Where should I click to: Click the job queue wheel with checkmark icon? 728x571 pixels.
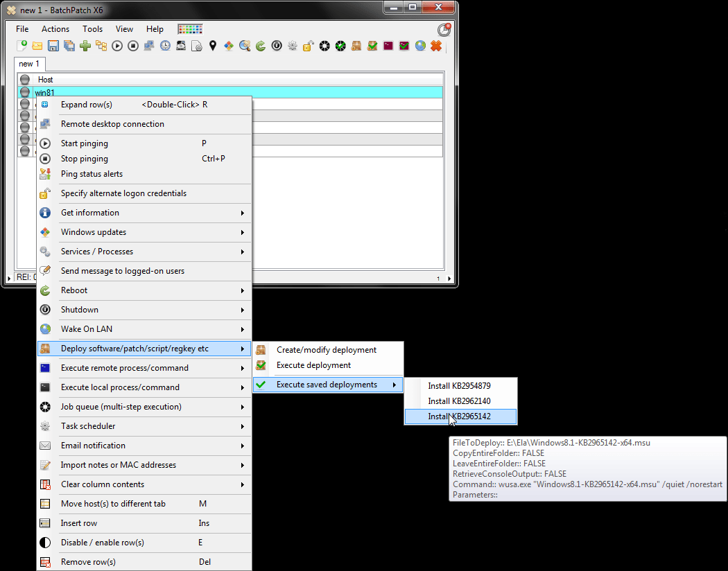[x=340, y=46]
